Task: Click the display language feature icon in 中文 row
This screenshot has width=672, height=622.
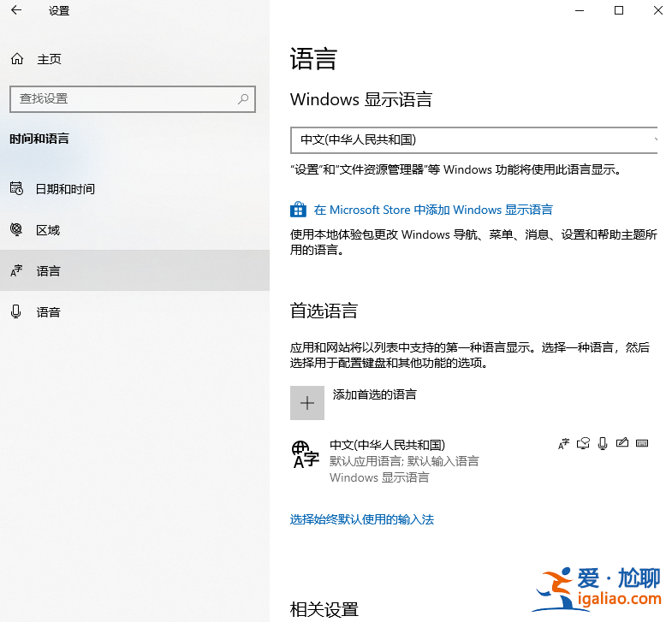Action: 563,444
